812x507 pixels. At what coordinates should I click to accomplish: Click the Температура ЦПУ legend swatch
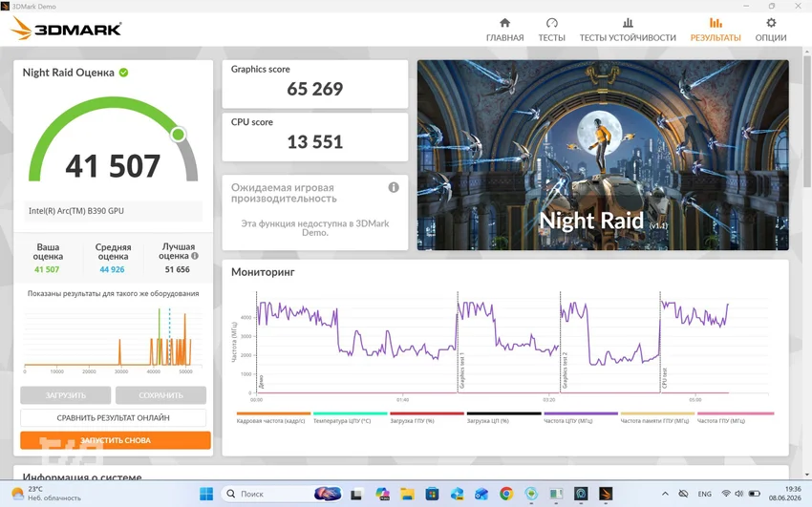(x=350, y=413)
